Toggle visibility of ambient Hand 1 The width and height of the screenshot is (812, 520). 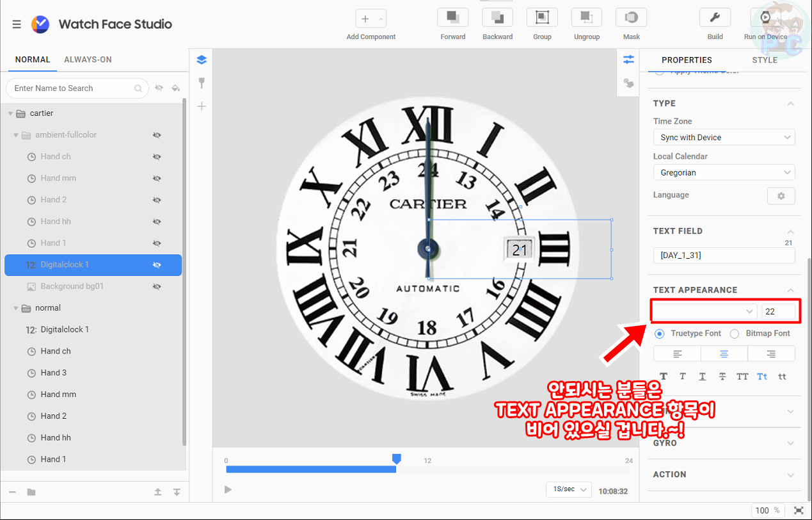point(157,243)
